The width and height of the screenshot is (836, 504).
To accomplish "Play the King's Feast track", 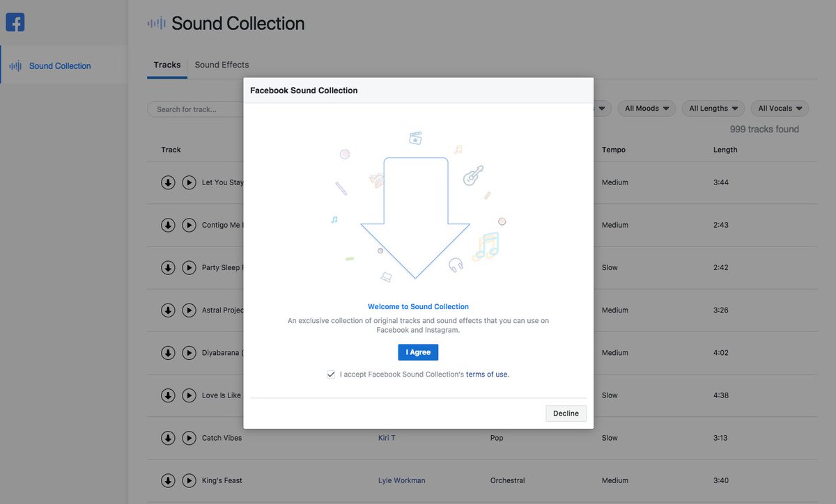I will point(189,480).
